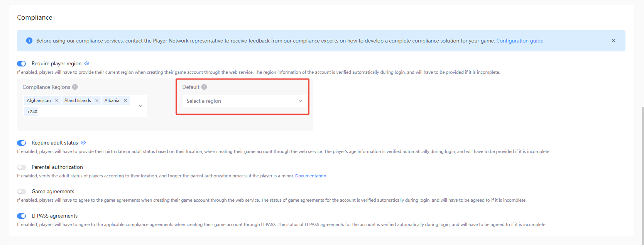Click the info icon next to Compliance Regions

(75, 87)
